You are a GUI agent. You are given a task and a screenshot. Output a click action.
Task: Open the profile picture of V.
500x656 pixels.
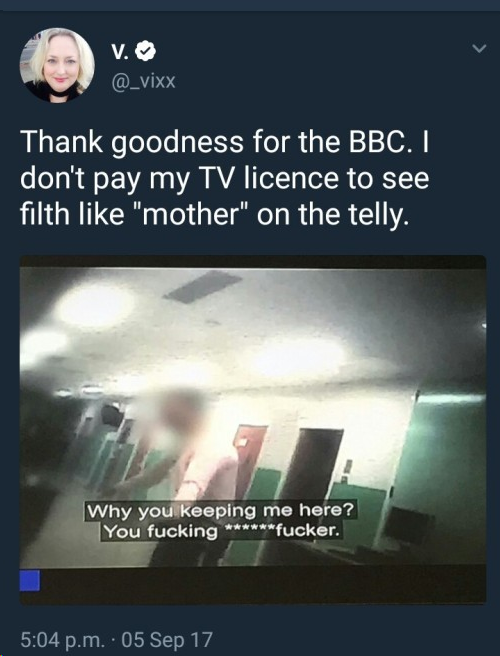(57, 65)
